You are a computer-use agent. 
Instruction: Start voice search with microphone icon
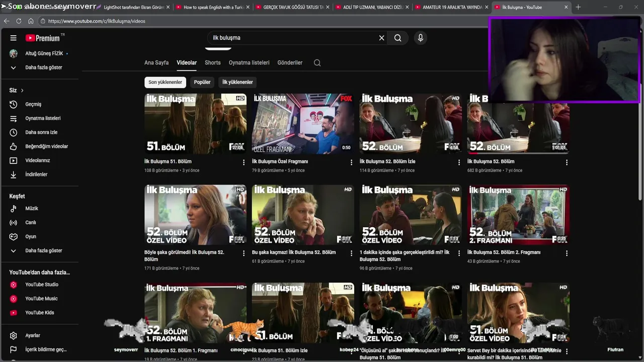point(421,38)
